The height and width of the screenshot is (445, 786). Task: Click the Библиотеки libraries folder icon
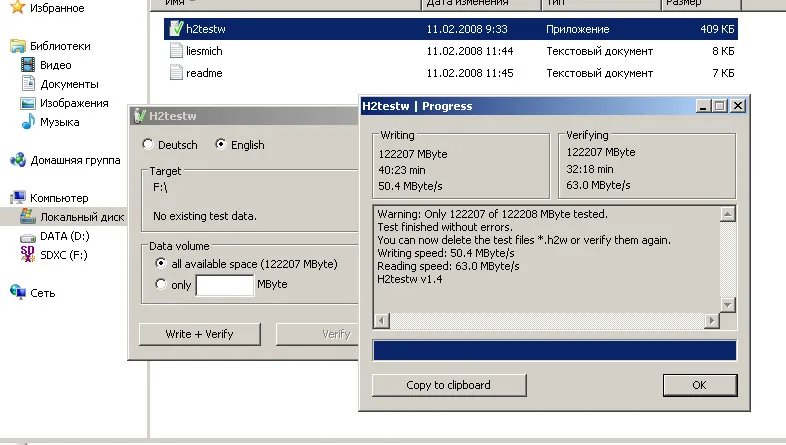(18, 46)
